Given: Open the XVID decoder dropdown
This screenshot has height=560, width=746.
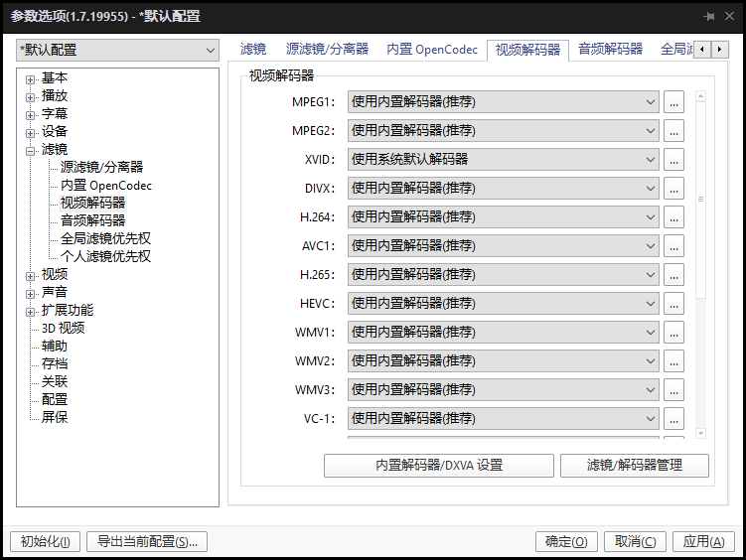Looking at the screenshot, I should [503, 159].
